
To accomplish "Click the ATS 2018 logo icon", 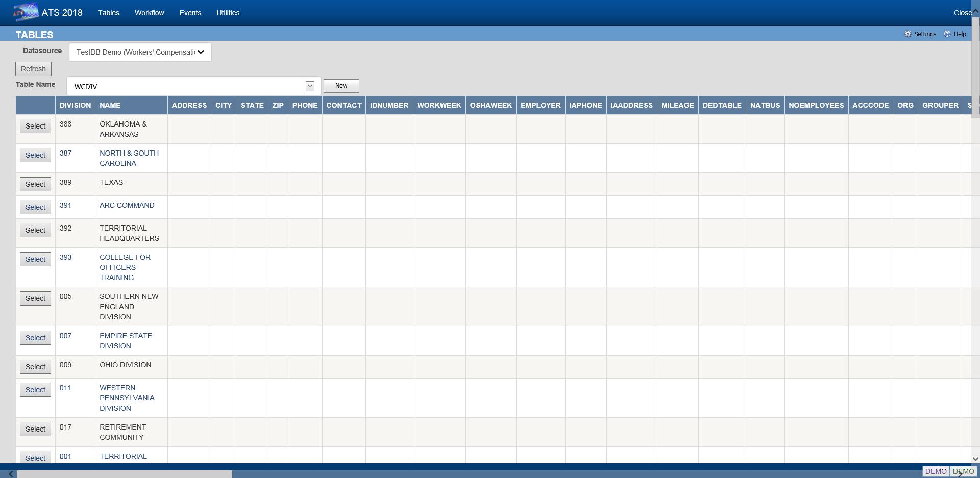I will 26,12.
